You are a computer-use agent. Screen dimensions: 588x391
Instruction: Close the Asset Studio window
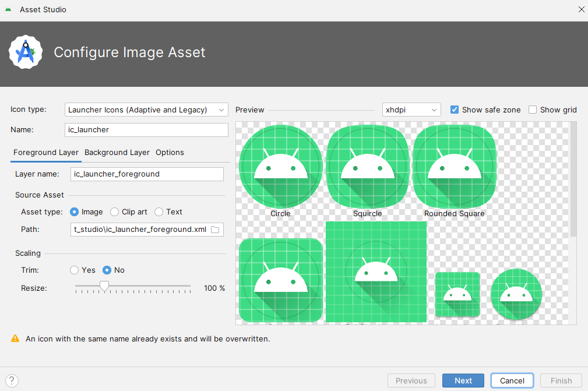581,9
